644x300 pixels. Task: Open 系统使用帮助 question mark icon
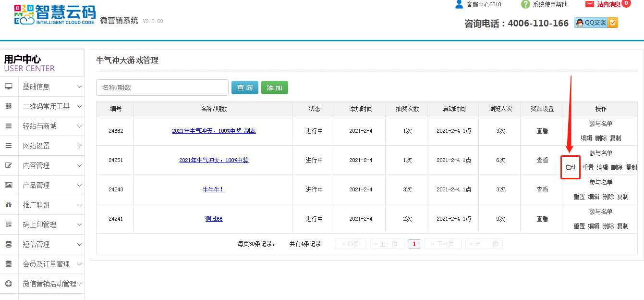pyautogui.click(x=525, y=4)
